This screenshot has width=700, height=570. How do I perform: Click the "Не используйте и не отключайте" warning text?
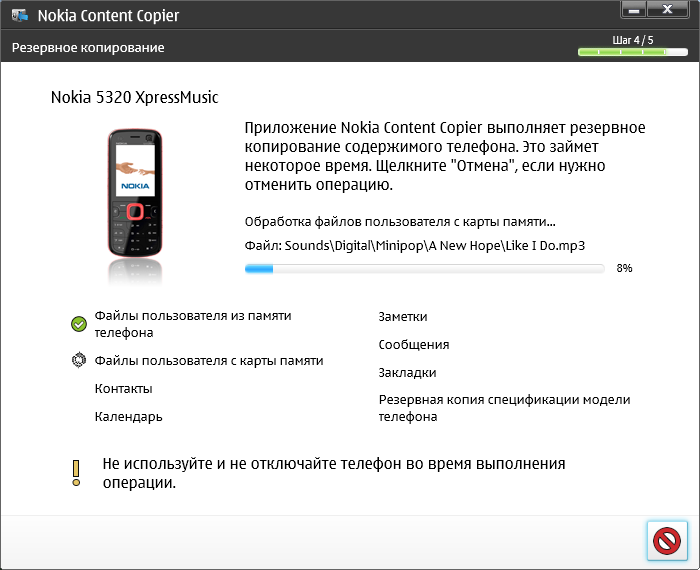click(x=334, y=473)
